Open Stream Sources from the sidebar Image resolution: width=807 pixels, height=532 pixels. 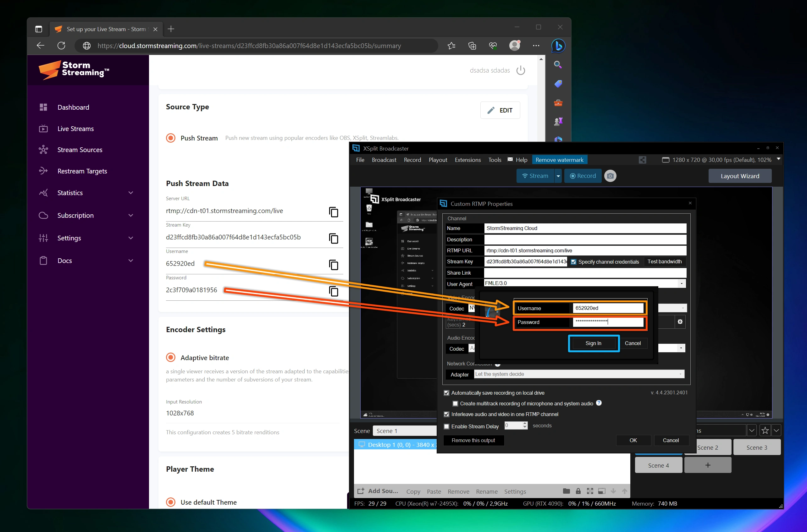point(80,150)
